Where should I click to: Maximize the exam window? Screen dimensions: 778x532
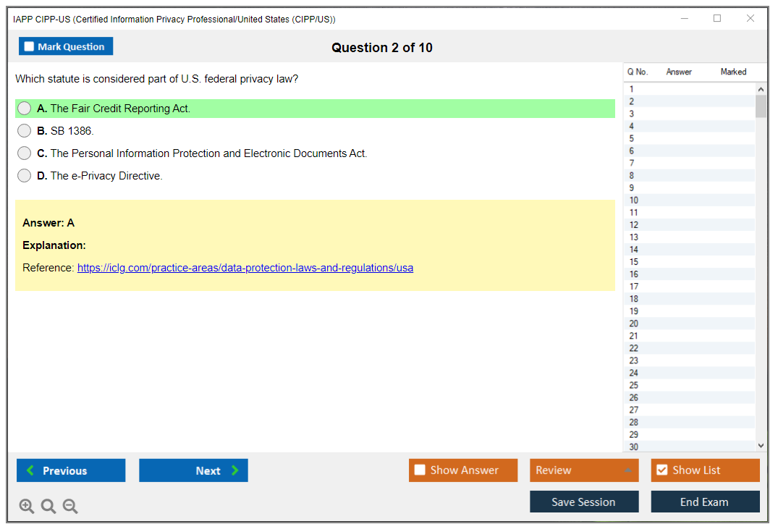[717, 19]
